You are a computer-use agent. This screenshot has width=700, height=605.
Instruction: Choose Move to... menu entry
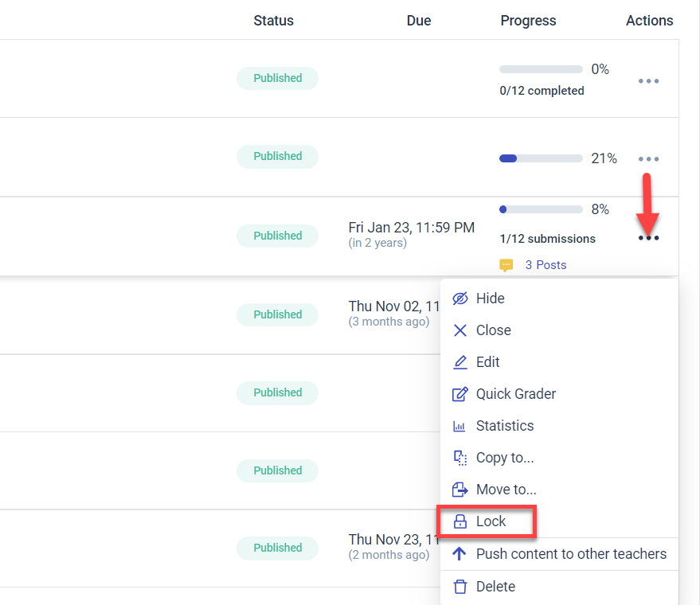559,490
